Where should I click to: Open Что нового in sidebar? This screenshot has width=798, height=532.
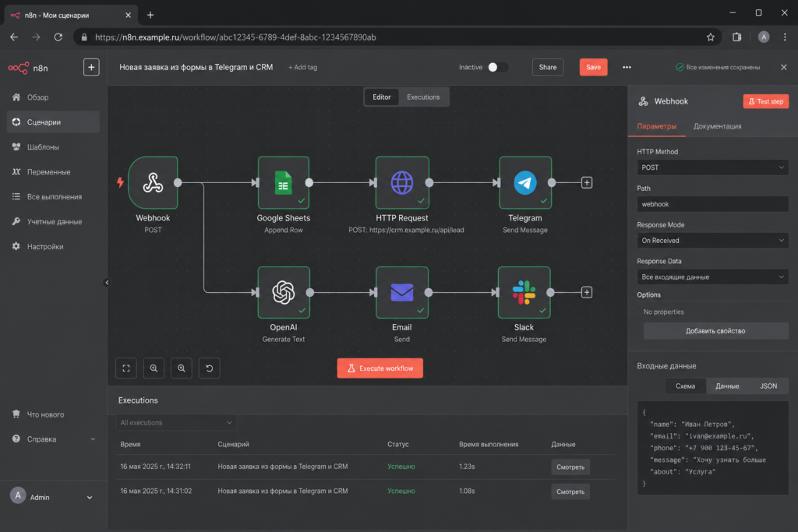click(53, 414)
